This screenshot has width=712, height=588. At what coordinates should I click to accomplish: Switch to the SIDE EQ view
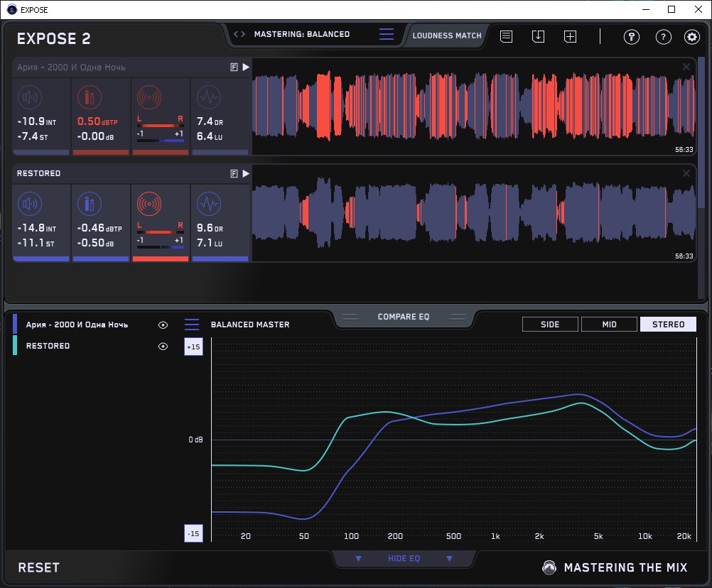[550, 325]
